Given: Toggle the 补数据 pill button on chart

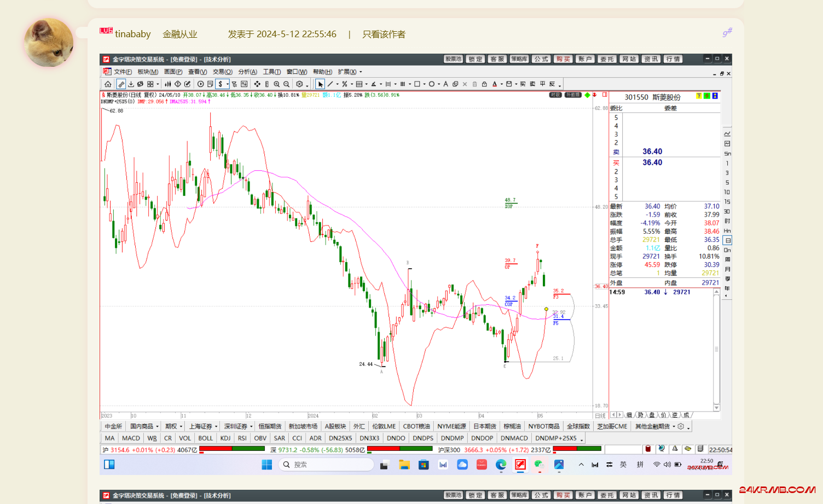Looking at the screenshot, I should click(x=572, y=95).
